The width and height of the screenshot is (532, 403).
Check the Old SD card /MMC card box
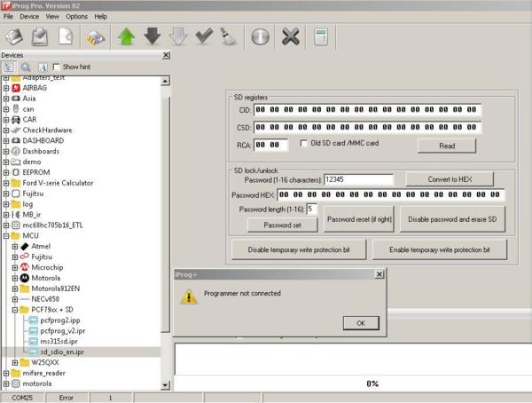[304, 143]
